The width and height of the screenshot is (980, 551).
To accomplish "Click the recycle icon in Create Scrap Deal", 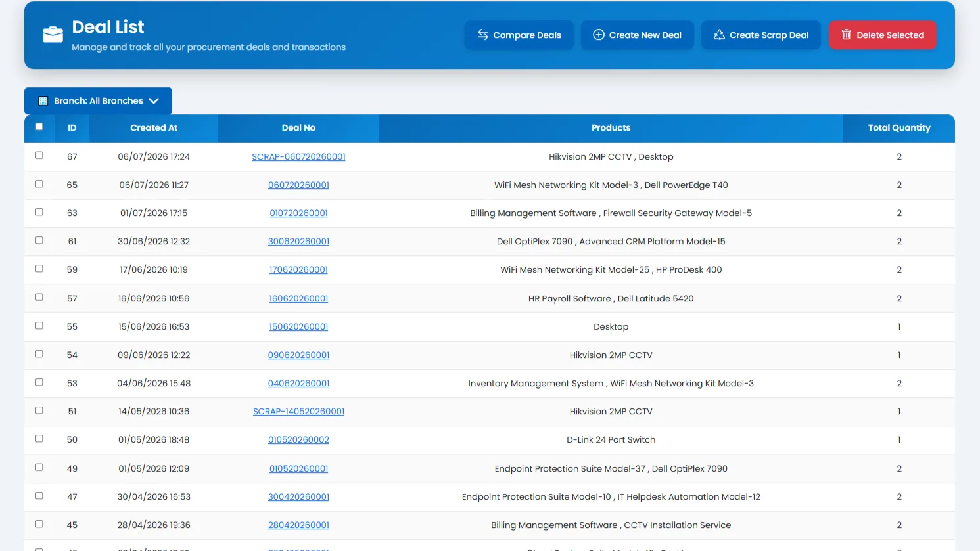I will coord(719,35).
